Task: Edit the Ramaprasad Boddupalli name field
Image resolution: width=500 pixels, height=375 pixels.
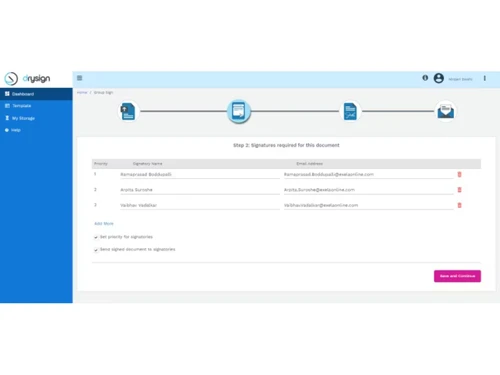Action: (x=200, y=174)
